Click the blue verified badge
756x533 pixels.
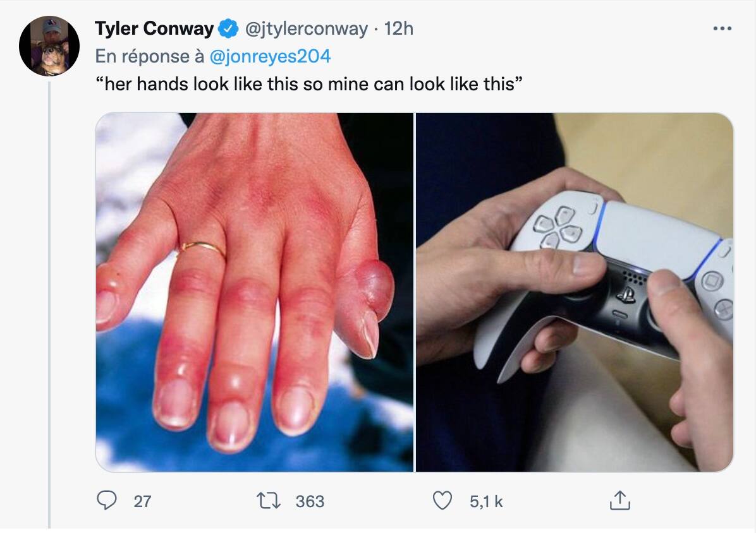(228, 29)
